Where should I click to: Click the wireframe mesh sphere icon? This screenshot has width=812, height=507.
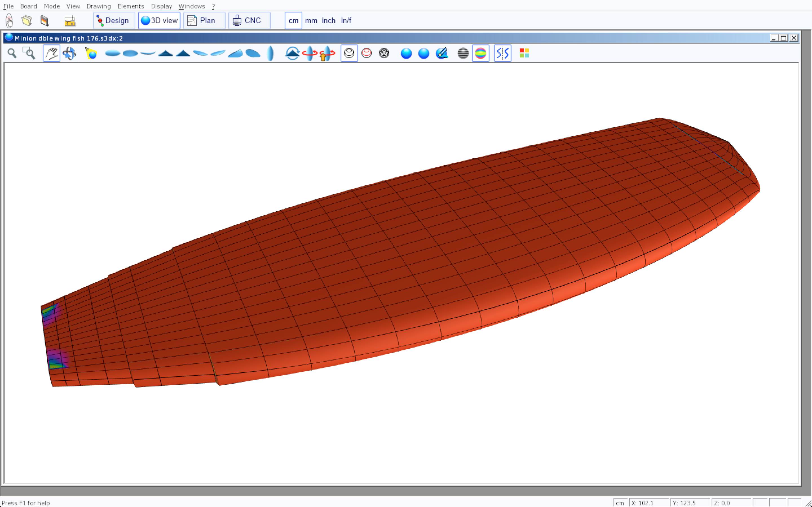tap(384, 53)
